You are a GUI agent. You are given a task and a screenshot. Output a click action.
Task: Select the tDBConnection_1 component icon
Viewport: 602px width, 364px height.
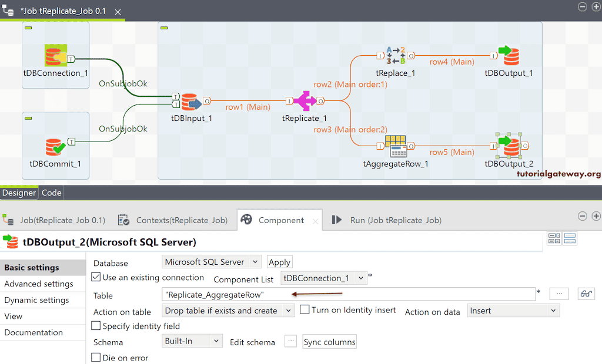[x=55, y=58]
